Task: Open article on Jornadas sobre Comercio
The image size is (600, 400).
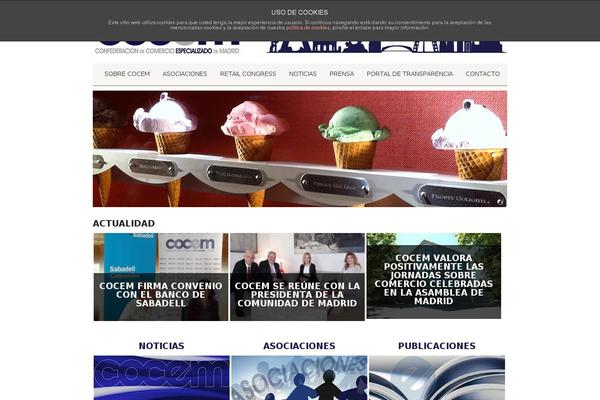Action: point(434,276)
